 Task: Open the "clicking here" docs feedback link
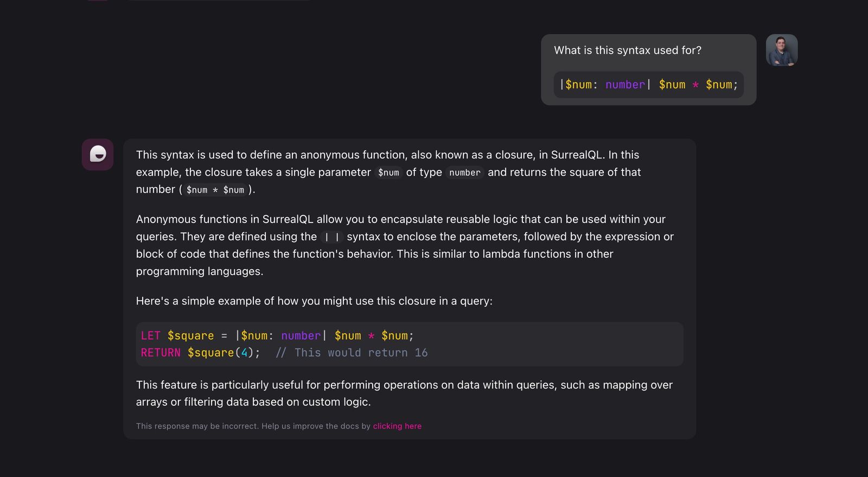pos(397,426)
